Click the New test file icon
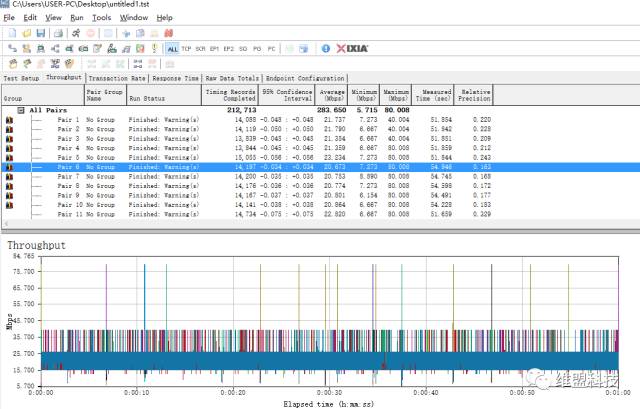The image size is (640, 409). [x=10, y=33]
